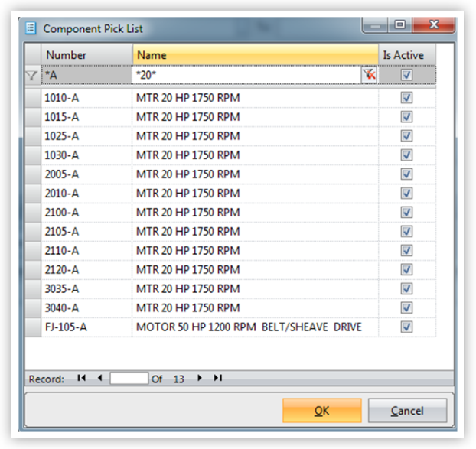Jump to last record navigation arrow

coord(218,378)
